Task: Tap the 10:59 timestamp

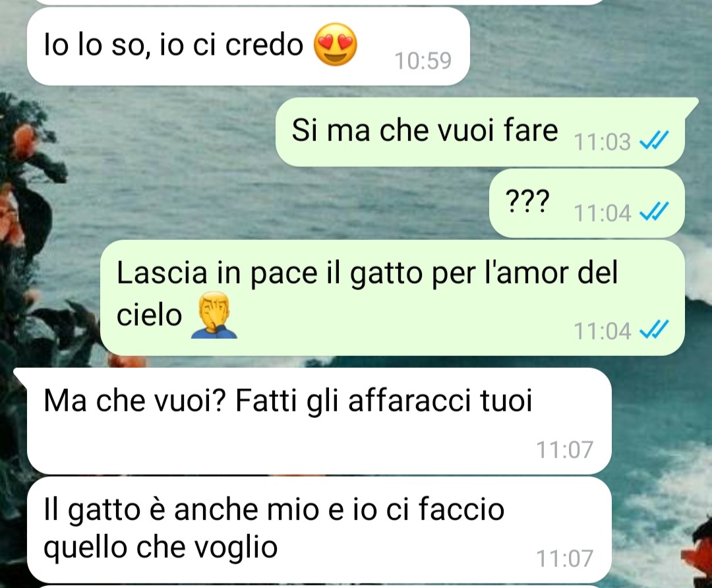Action: coord(423,61)
